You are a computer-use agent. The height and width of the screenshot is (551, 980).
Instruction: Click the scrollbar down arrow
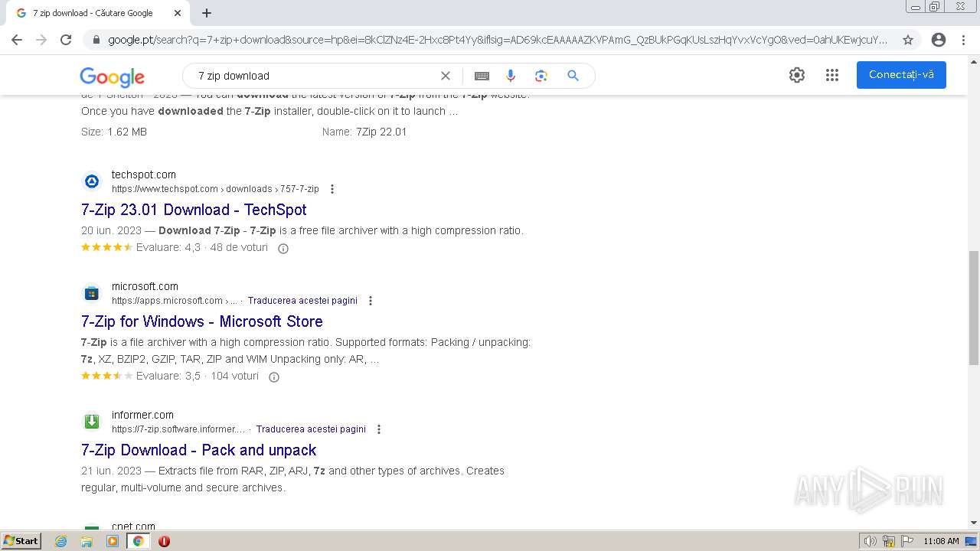974,523
